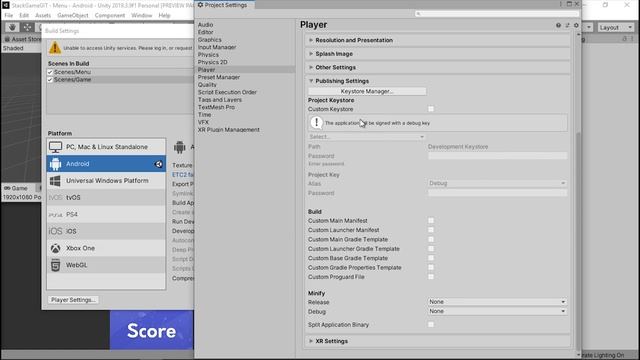Click the tvOS platform icon
The width and height of the screenshot is (640, 360).
(x=55, y=198)
